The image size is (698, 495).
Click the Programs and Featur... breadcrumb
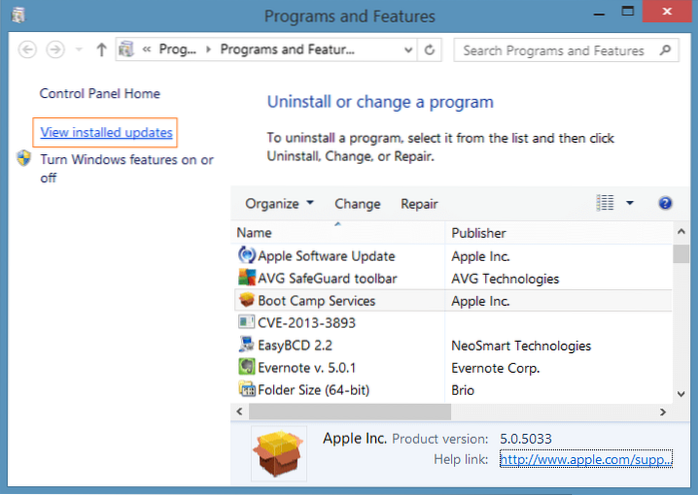287,49
